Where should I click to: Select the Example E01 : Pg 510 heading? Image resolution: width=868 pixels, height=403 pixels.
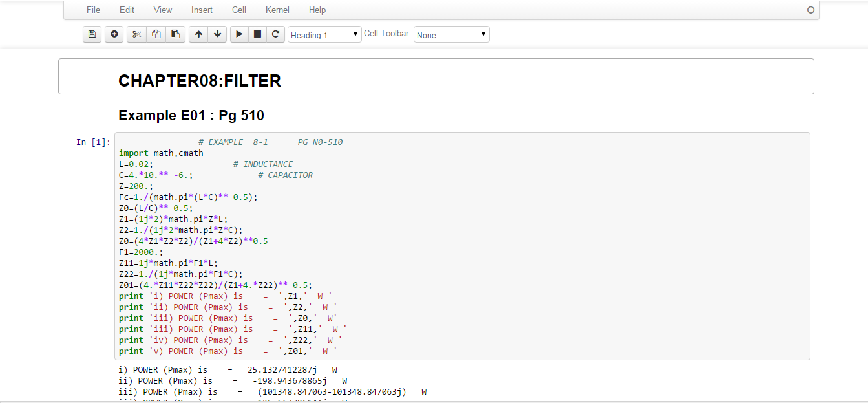pyautogui.click(x=191, y=116)
